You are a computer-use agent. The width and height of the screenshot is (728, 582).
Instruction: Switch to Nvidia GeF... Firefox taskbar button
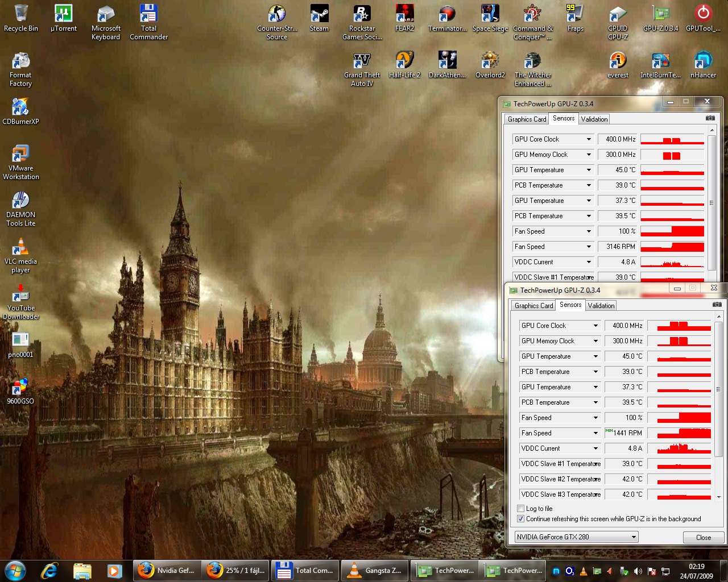tap(167, 571)
